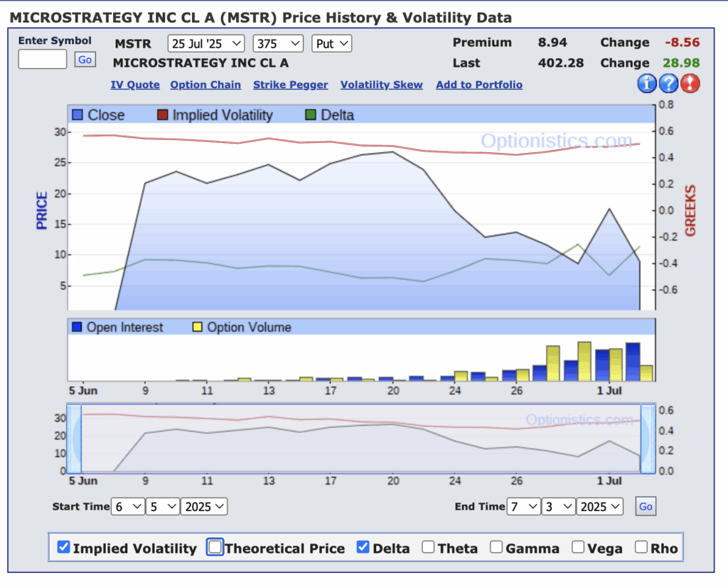Open the Volatility Skew link
Viewport: 728px width, 587px height.
pyautogui.click(x=381, y=85)
